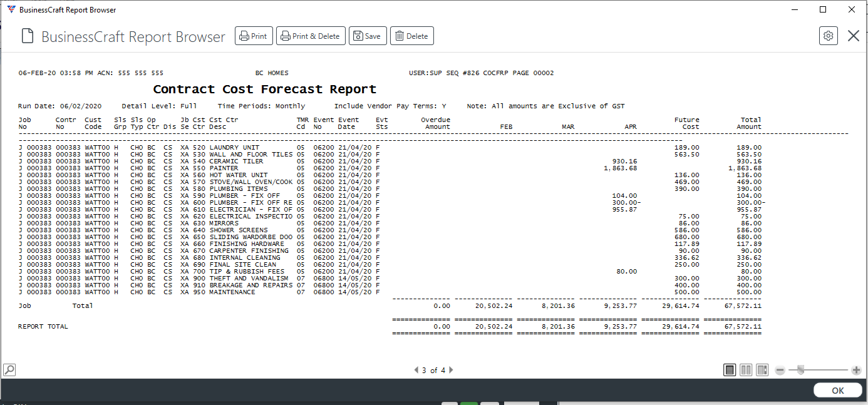Open the search magnifier tool
This screenshot has height=405, width=868.
pos(9,370)
